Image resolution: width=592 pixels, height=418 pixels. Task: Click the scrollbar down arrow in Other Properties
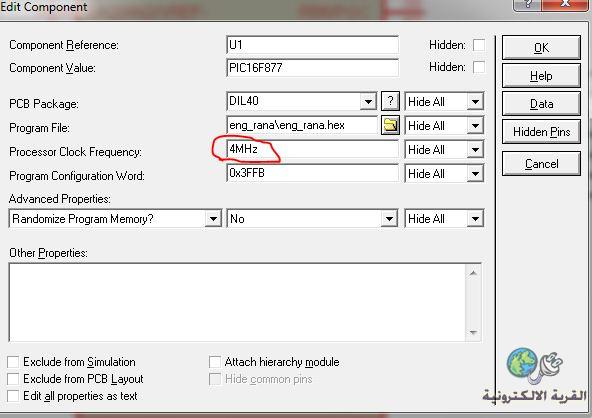[x=473, y=332]
